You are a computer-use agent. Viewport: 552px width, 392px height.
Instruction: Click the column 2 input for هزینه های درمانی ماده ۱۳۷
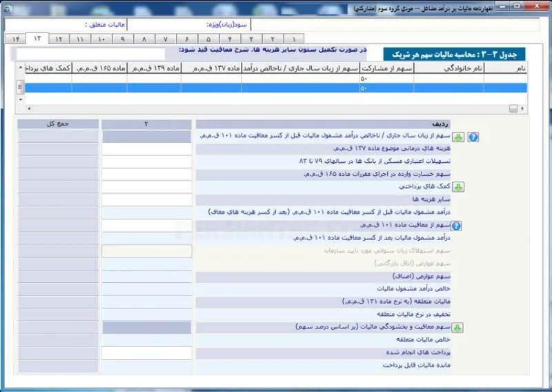pyautogui.click(x=147, y=149)
